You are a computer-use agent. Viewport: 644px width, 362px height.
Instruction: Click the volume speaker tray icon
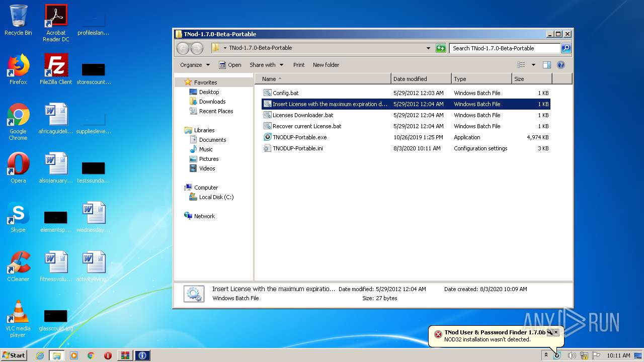click(x=572, y=355)
